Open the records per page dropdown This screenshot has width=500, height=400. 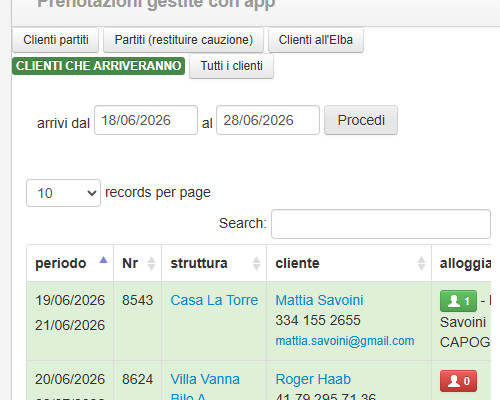pos(63,193)
